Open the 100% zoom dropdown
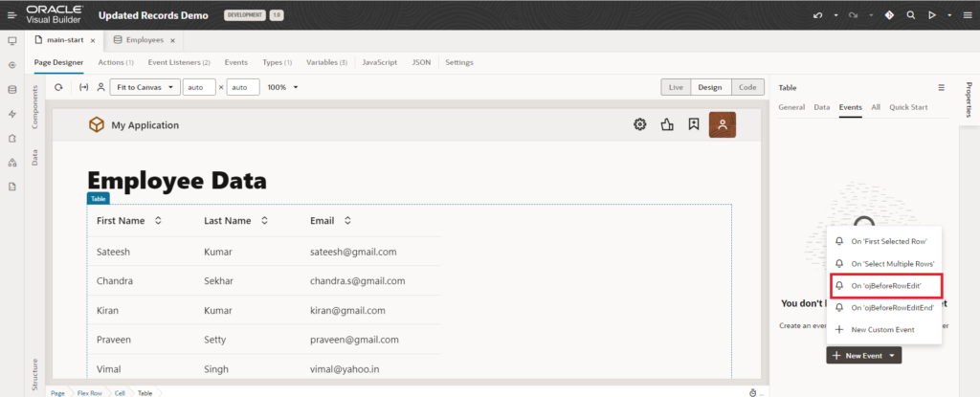The width and height of the screenshot is (980, 397). click(x=282, y=87)
